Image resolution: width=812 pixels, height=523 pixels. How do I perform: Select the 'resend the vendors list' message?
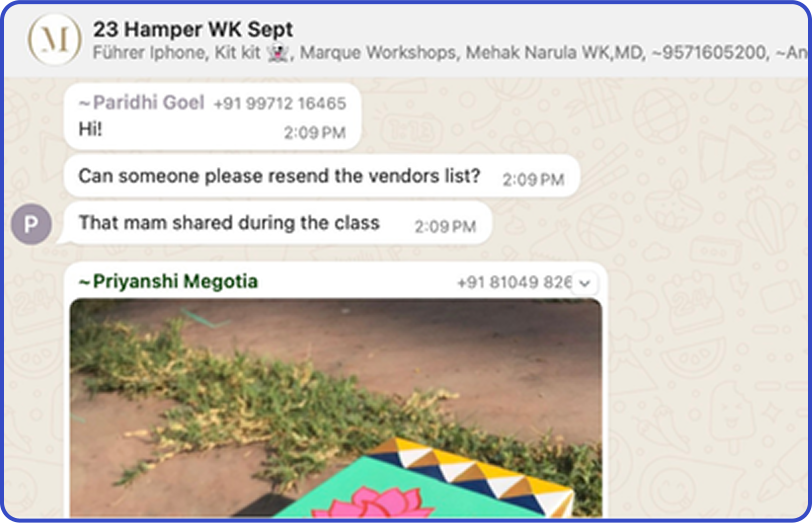pyautogui.click(x=322, y=176)
